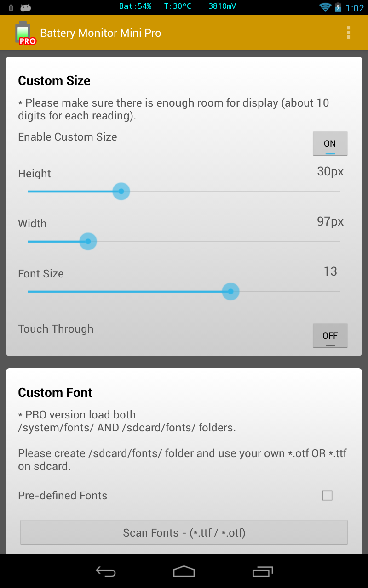Image resolution: width=368 pixels, height=588 pixels.
Task: Tap the Battery Monitor Mini Pro title
Action: [101, 33]
